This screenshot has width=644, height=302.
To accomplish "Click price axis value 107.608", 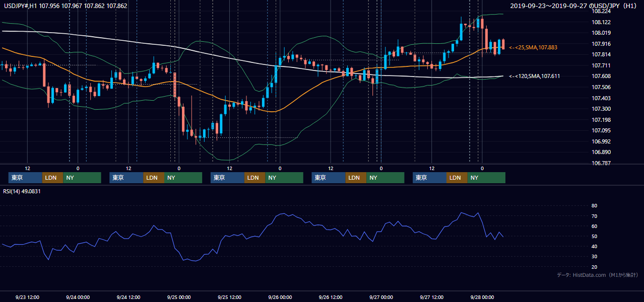I will click(x=601, y=76).
